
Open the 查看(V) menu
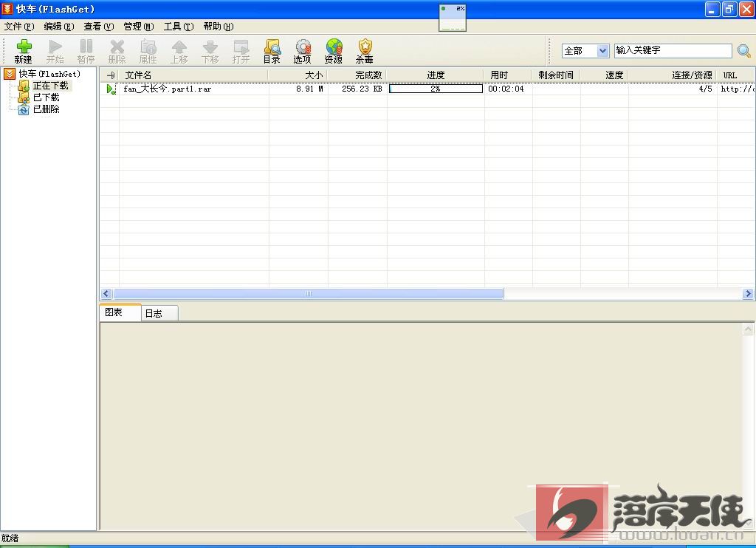(x=99, y=27)
